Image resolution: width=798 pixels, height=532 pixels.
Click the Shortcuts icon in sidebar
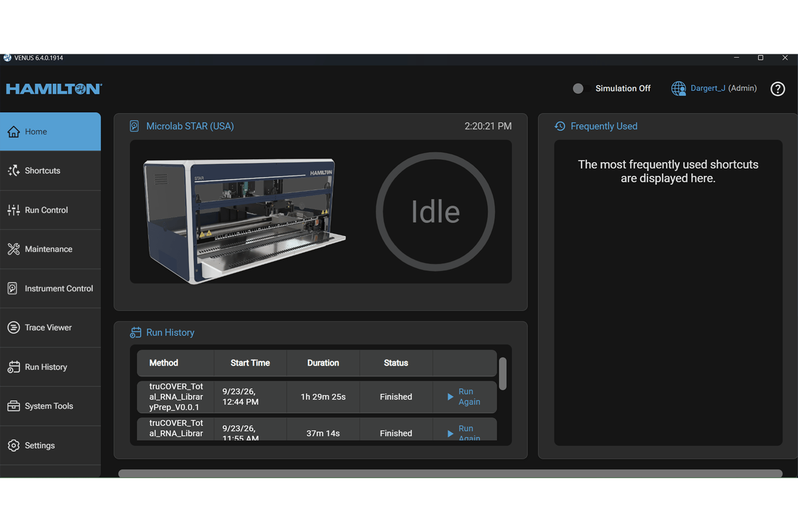pos(13,171)
